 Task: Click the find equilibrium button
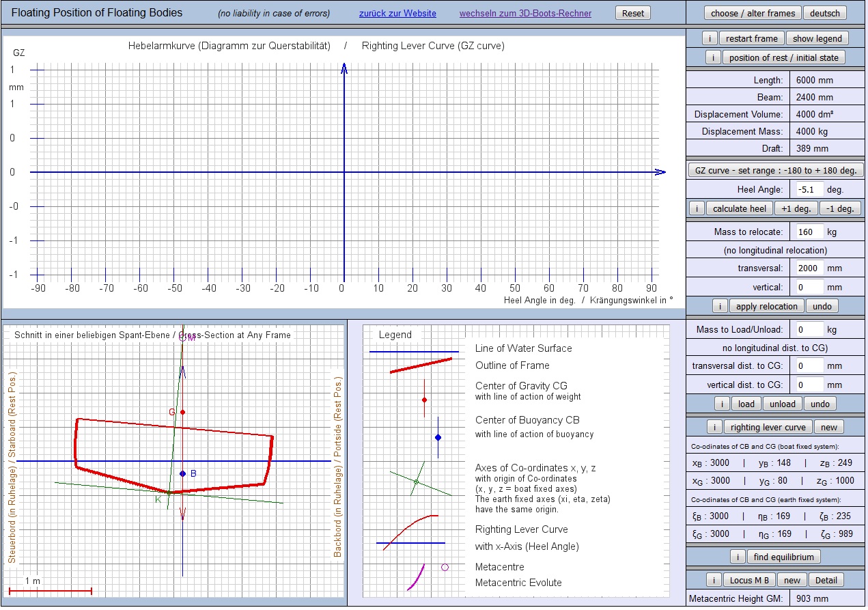coord(783,557)
